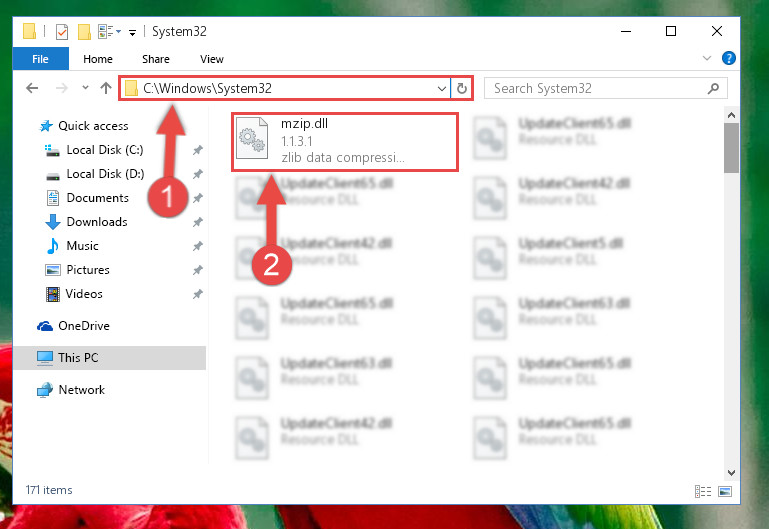This screenshot has width=769, height=529.
Task: Click pin icon next to Local Disk (C:)
Action: click(x=198, y=150)
